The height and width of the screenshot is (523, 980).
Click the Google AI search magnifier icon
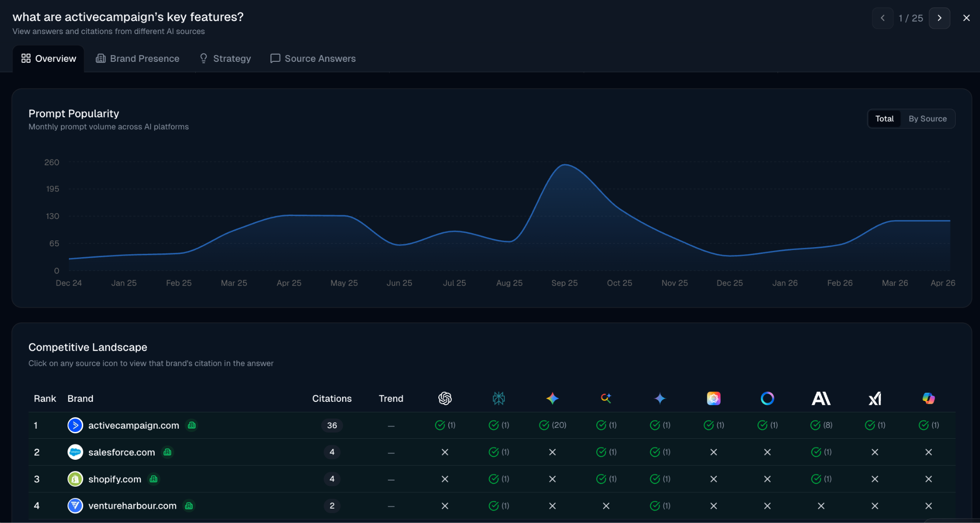pos(606,398)
